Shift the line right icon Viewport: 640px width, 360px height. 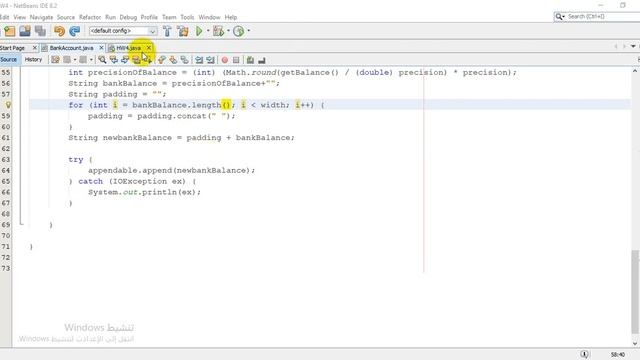click(210, 60)
